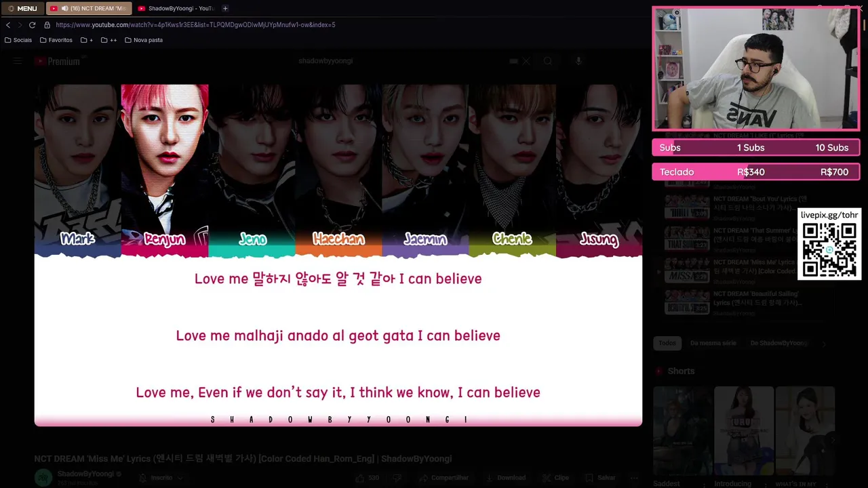Switch to the NCT DREAM 'Miss Me' tab
868x488 pixels.
tap(88, 8)
